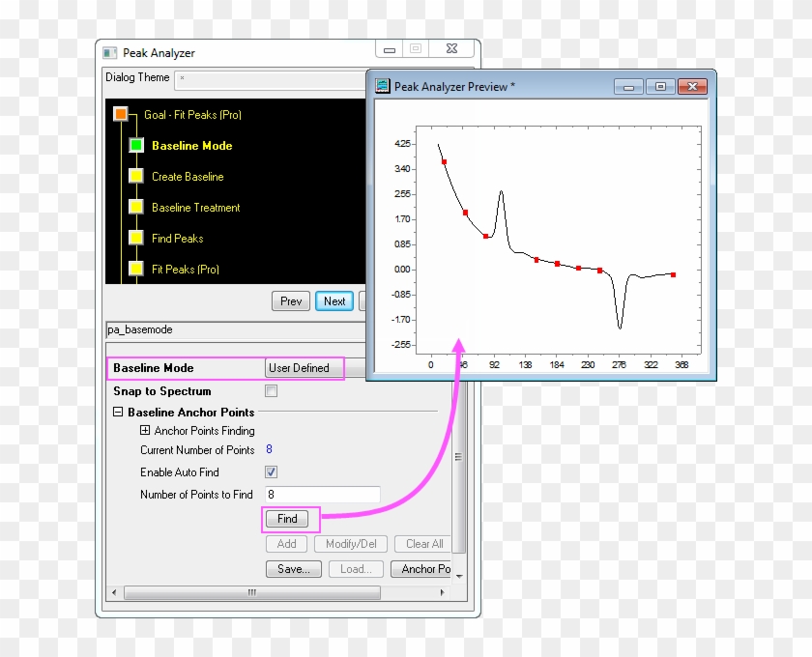Click the yellow Create Baseline step icon
This screenshot has width=812, height=657.
[x=136, y=176]
